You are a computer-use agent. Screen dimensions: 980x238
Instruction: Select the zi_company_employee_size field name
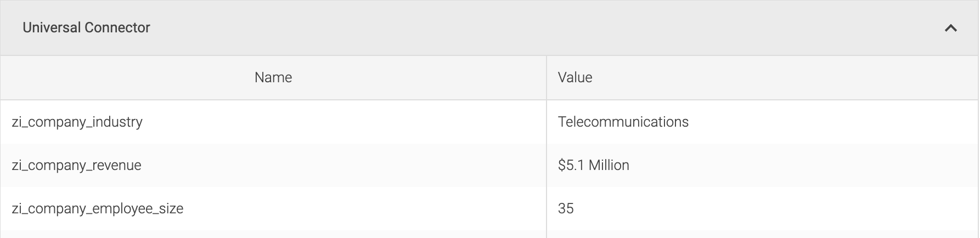pos(97,208)
